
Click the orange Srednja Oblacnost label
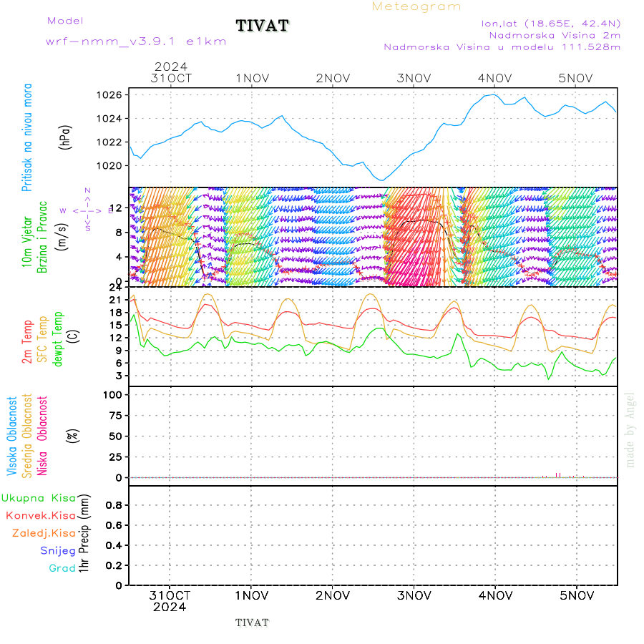[x=26, y=436]
